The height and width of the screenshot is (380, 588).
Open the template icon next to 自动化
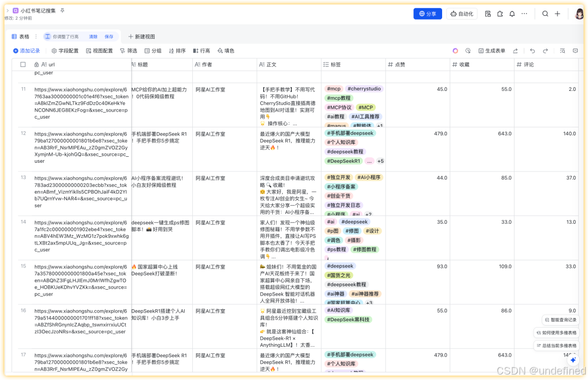point(487,14)
